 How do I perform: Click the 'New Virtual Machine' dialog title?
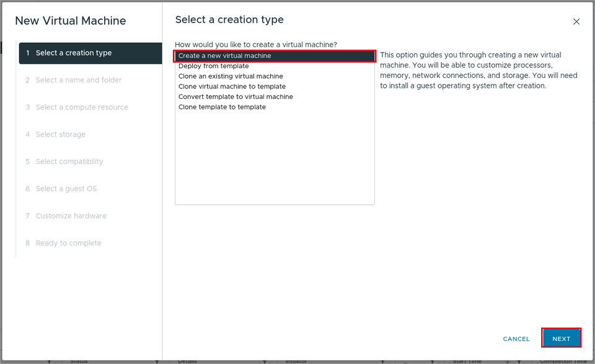(x=71, y=21)
